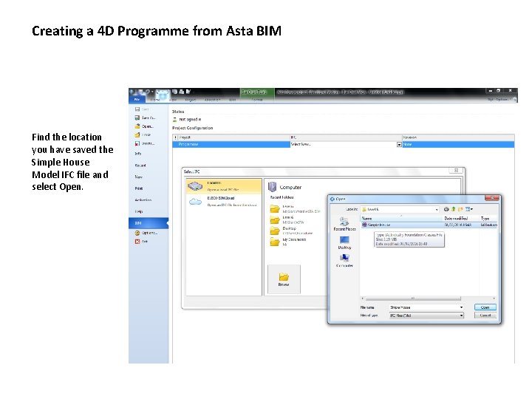This screenshot has width=532, height=399.
Task: Click the Style Options menu at top right
Action: pyautogui.click(x=499, y=100)
